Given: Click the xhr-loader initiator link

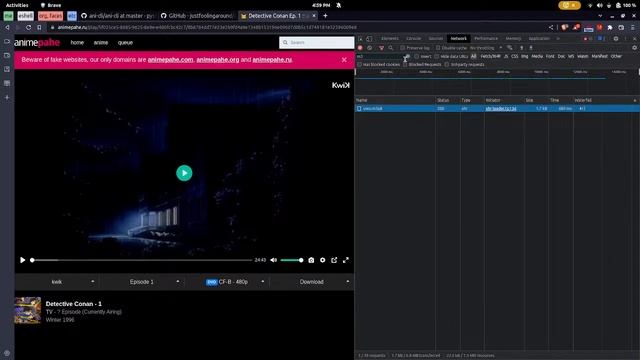Looking at the screenshot, I should [501, 109].
